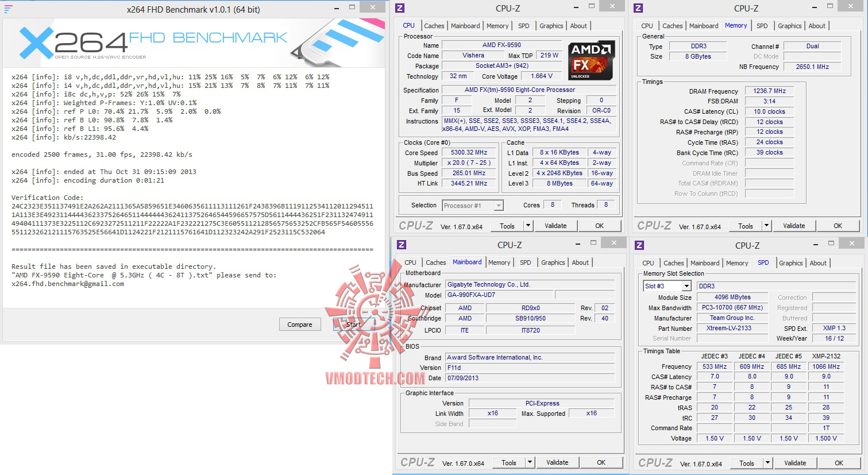Click the "219 W" Max TDP value
The image size is (868, 475).
(x=549, y=55)
